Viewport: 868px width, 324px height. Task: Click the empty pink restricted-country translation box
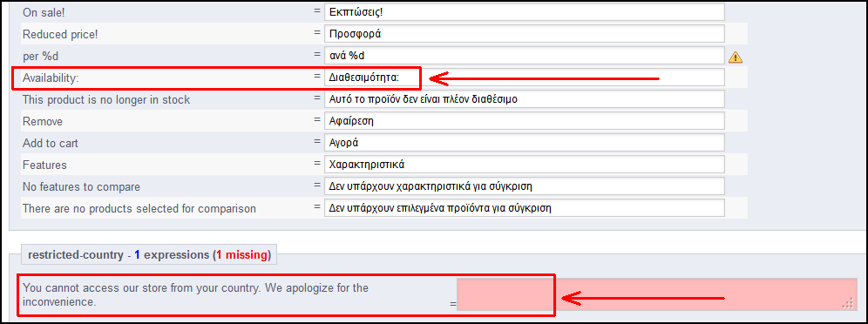pyautogui.click(x=656, y=294)
